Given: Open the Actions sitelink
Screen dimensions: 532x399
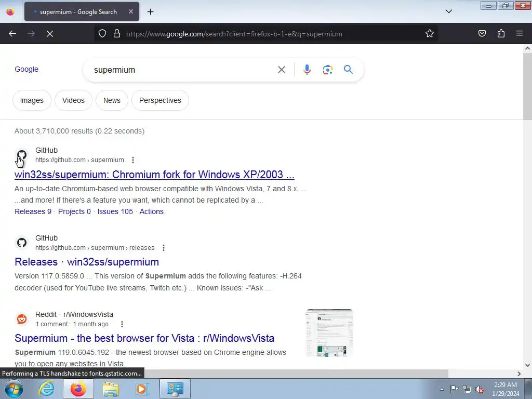Looking at the screenshot, I should click(151, 211).
